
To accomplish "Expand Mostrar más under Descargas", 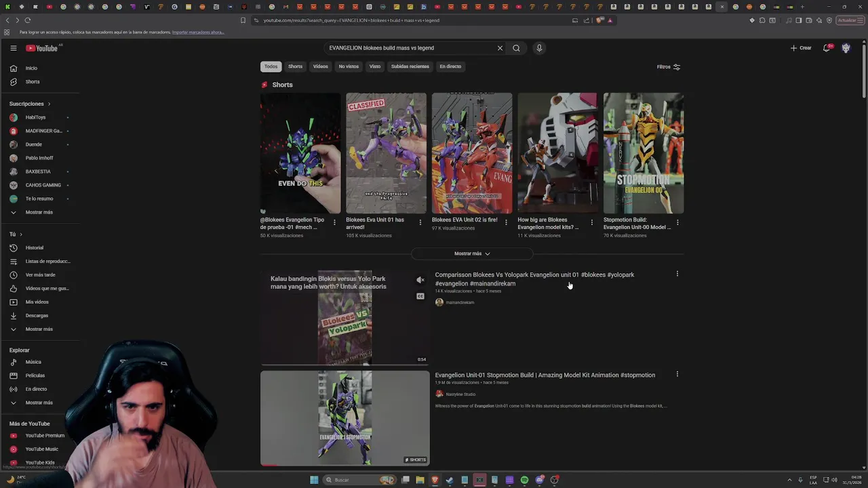I will click(x=39, y=329).
